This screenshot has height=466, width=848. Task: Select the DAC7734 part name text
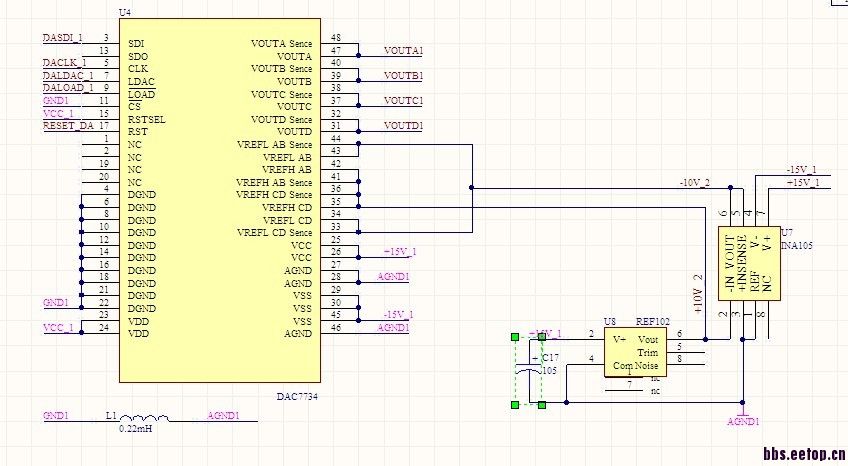tap(299, 396)
